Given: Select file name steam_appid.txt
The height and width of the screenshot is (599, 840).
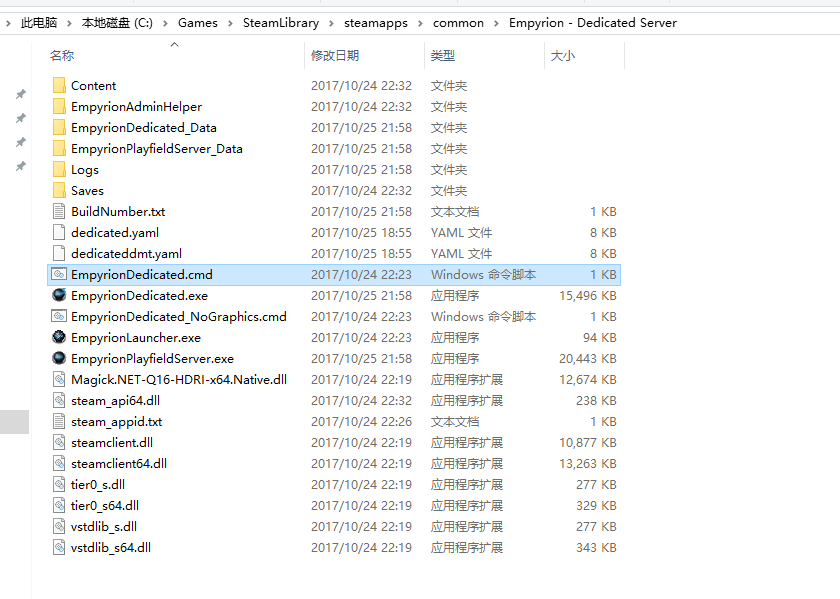Looking at the screenshot, I should coord(116,422).
